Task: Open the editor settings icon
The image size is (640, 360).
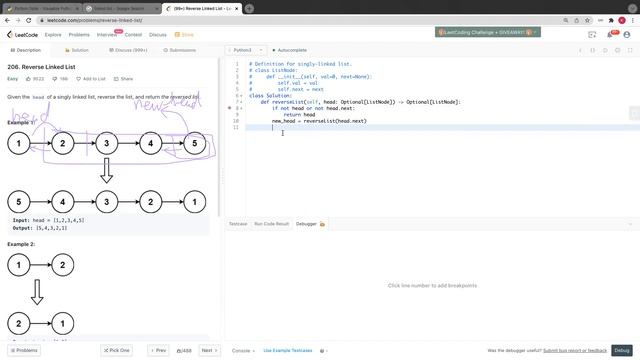Action: pos(618,50)
